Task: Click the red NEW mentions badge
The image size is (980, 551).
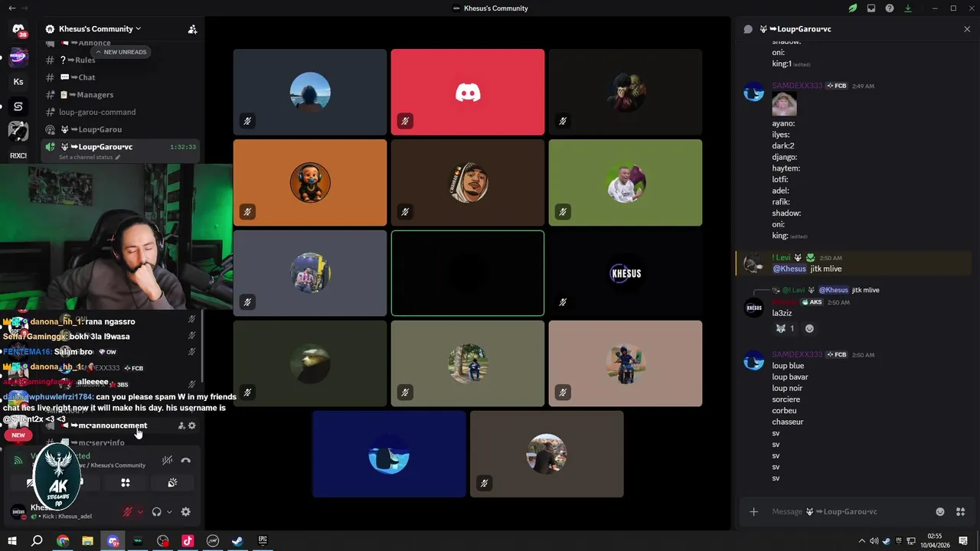Action: click(x=18, y=435)
